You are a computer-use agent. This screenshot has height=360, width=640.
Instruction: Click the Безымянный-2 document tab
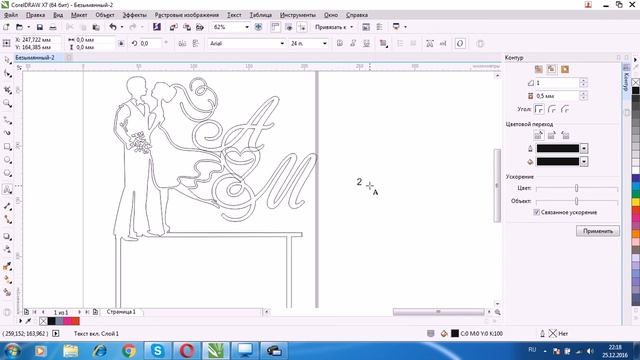click(35, 58)
